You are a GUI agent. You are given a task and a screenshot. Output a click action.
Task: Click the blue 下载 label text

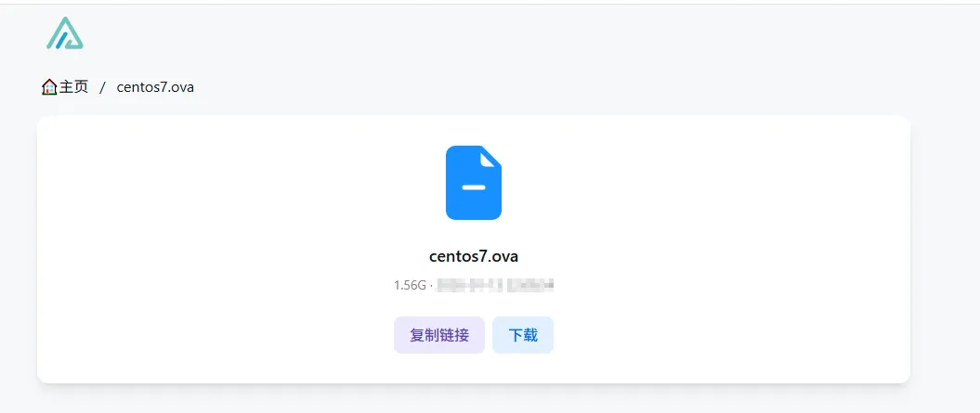523,335
